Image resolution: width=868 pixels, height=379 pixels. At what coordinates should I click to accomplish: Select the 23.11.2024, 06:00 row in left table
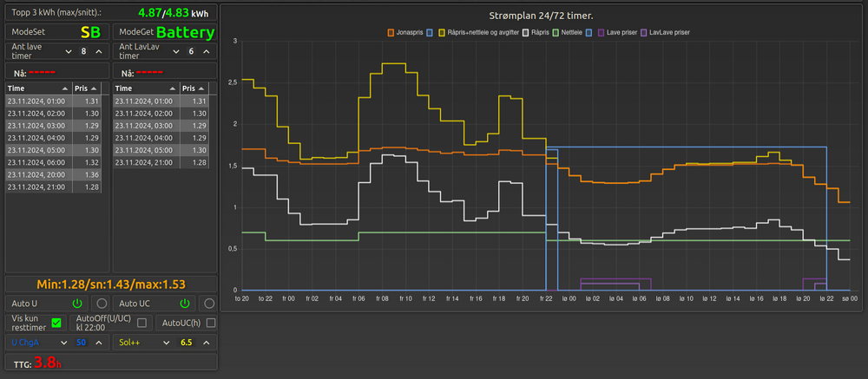tap(54, 162)
